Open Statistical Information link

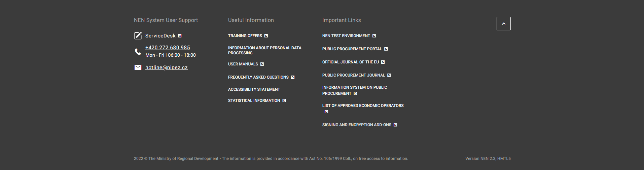pyautogui.click(x=254, y=101)
